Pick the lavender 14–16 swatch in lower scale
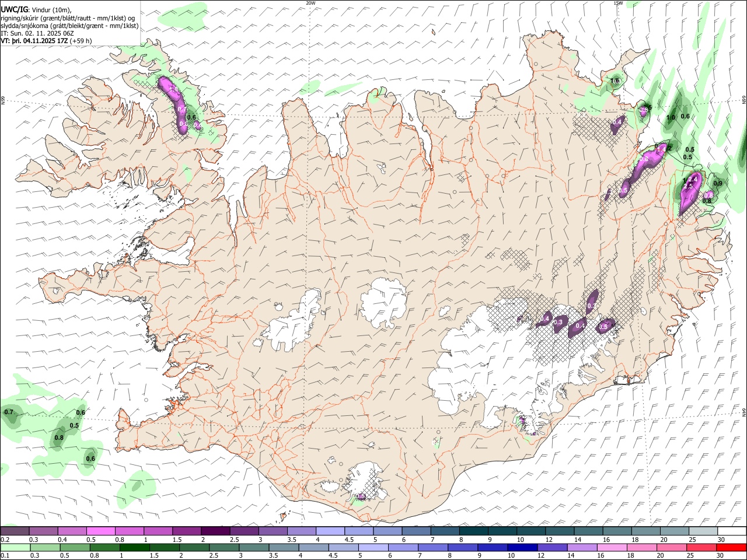Viewport: 747px width, 560px height. (582, 547)
